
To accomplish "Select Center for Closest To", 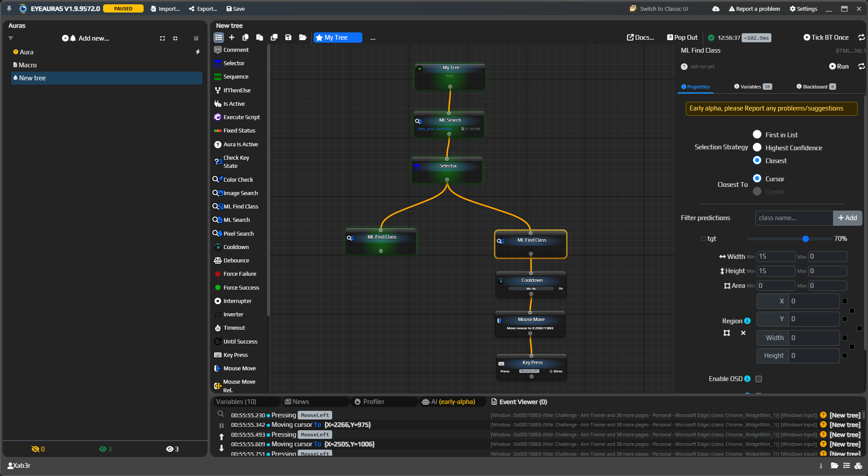I will pyautogui.click(x=757, y=192).
